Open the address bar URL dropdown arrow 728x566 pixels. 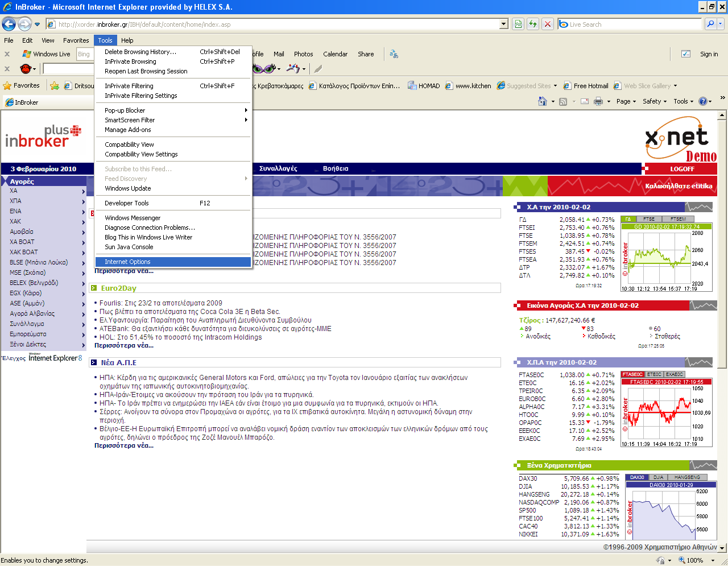coord(504,24)
